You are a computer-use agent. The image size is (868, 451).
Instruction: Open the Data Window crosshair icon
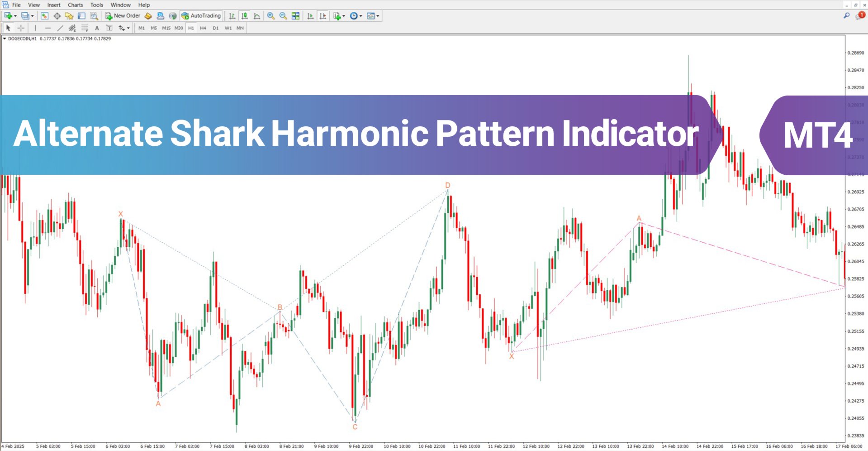pyautogui.click(x=57, y=16)
